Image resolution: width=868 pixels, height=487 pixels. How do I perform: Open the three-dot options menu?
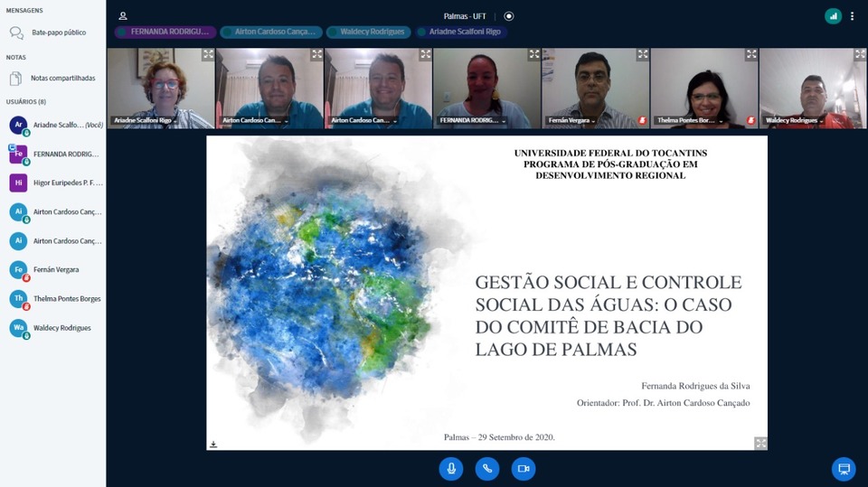(852, 16)
